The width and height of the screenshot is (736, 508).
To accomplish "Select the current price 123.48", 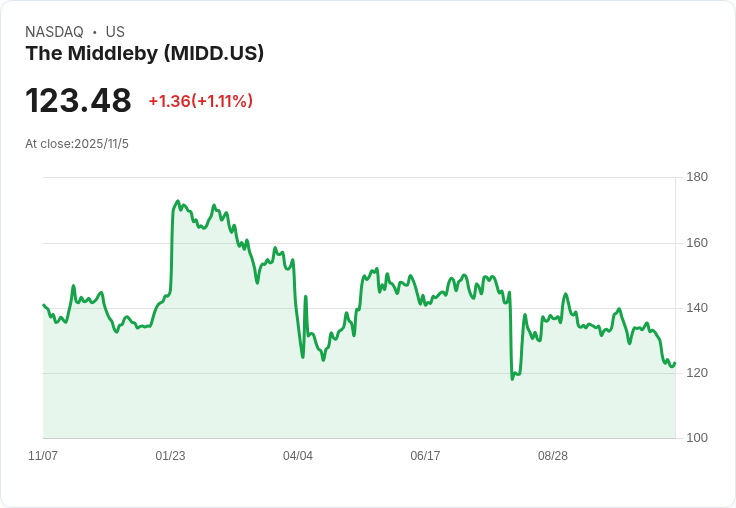I will pos(78,100).
